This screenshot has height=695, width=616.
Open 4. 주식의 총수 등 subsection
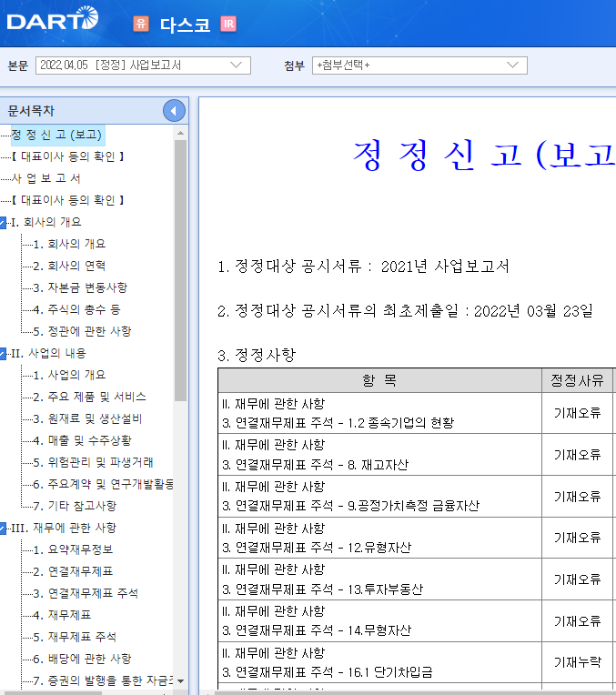click(x=76, y=309)
